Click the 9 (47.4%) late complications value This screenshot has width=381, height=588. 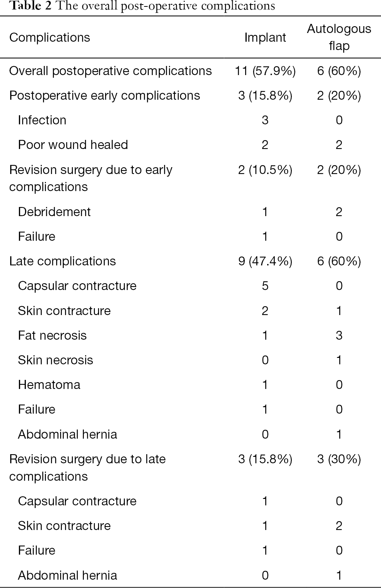click(x=265, y=261)
